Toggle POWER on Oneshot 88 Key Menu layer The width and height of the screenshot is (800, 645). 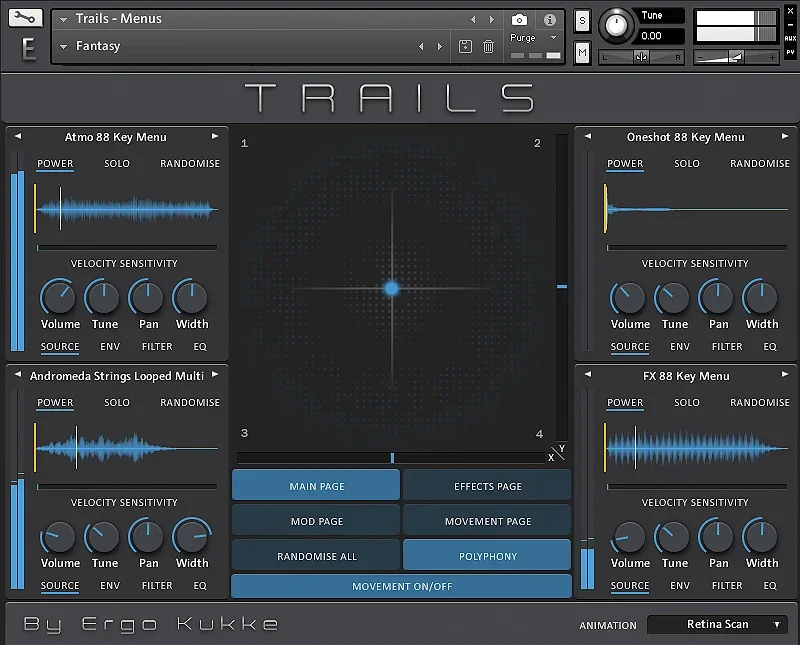point(625,164)
